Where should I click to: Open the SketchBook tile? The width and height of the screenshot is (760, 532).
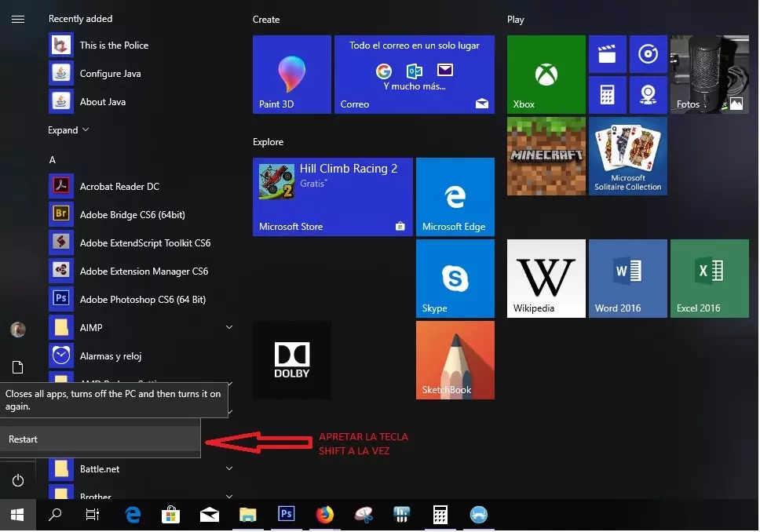tap(455, 360)
